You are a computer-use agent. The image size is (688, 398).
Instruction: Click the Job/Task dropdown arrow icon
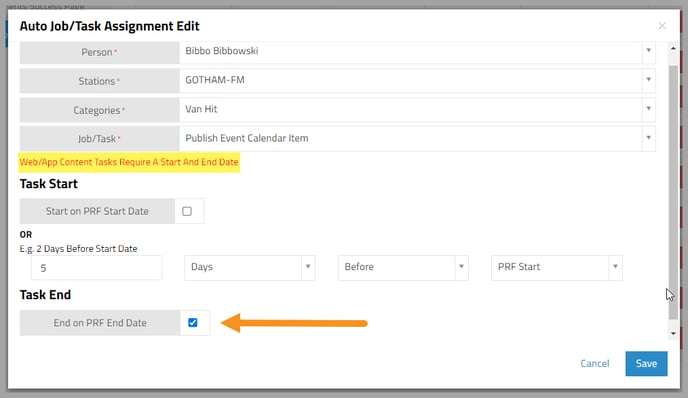pyautogui.click(x=649, y=137)
